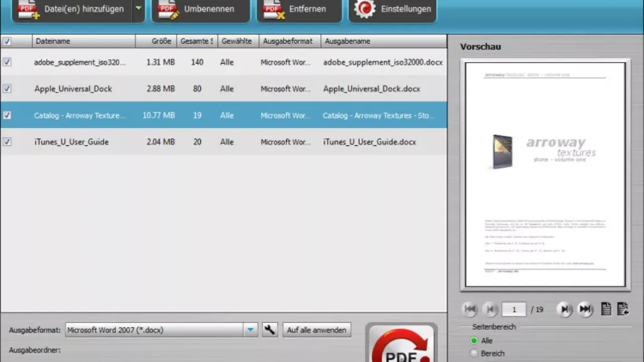Select the adobe_supplement_iso320... file name

(80, 62)
